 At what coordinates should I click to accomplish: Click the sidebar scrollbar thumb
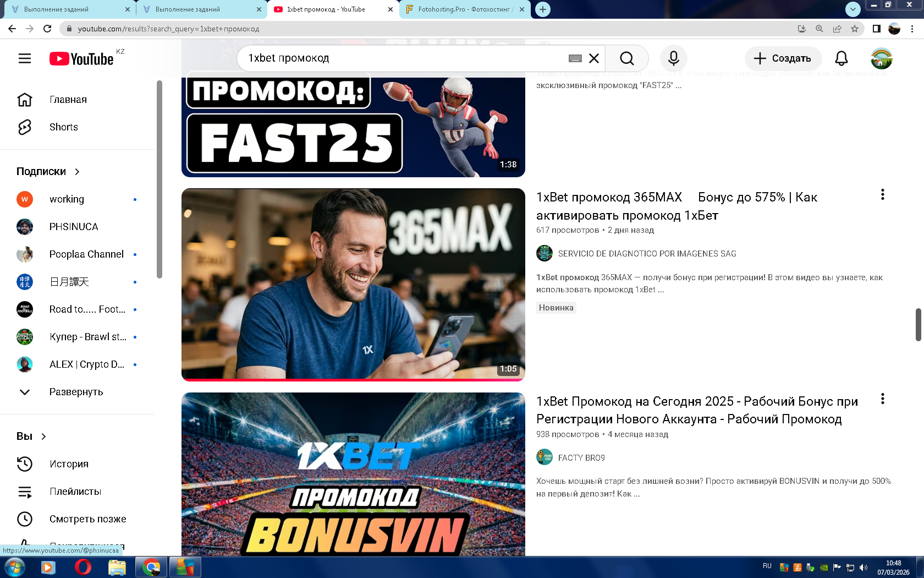click(x=159, y=179)
